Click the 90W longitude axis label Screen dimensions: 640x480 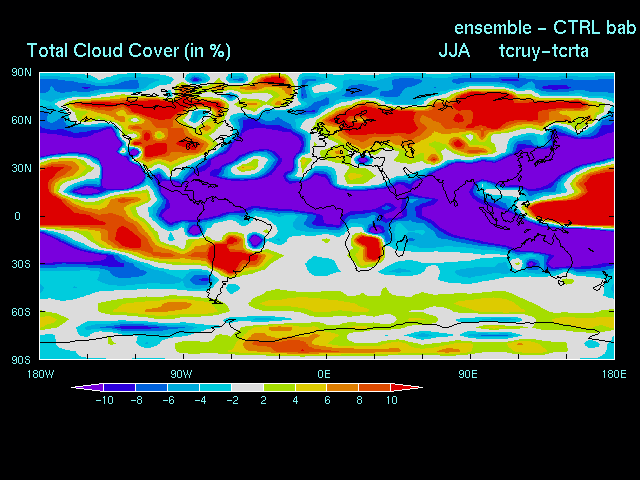(182, 373)
